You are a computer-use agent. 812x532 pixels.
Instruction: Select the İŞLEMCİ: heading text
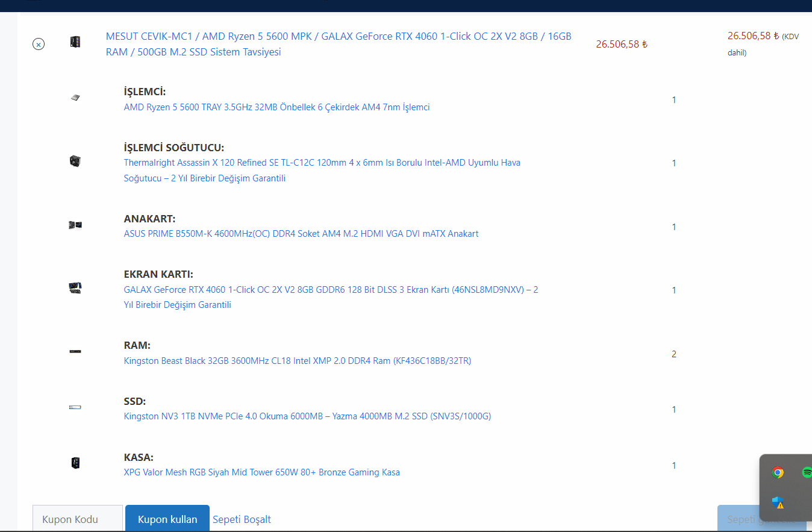145,92
